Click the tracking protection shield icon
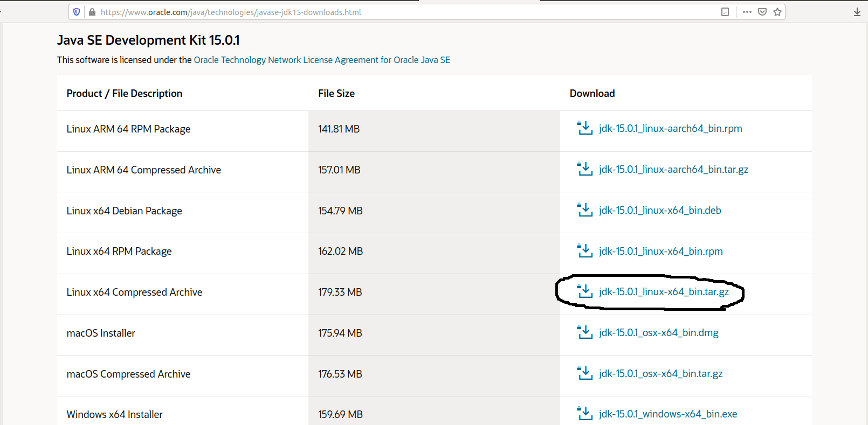The width and height of the screenshot is (868, 425). pyautogui.click(x=77, y=12)
